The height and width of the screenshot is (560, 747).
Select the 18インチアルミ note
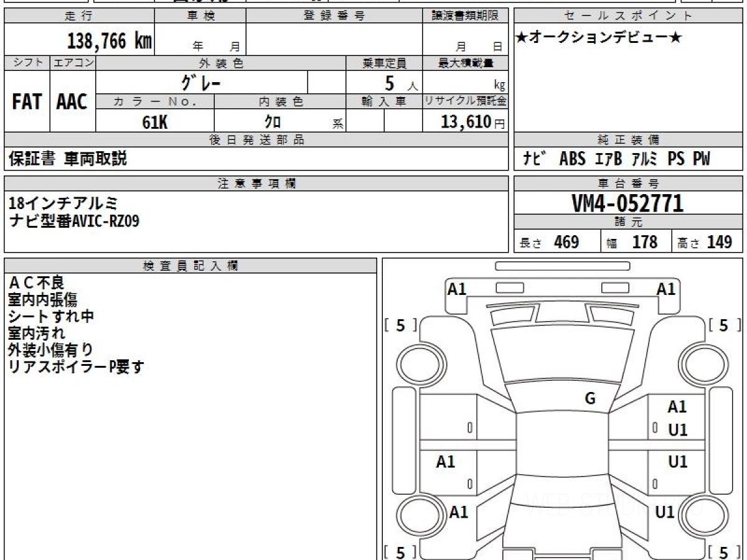(x=63, y=203)
